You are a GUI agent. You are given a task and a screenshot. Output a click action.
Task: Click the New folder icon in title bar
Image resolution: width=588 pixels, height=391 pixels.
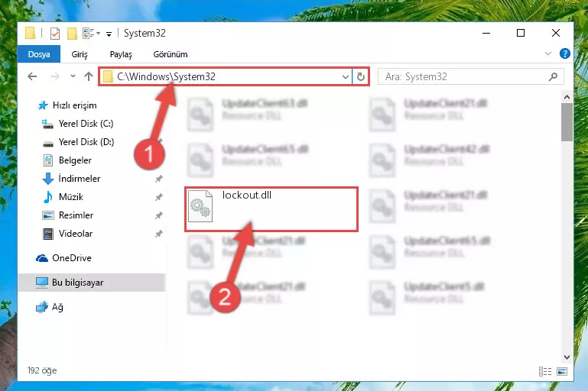[x=72, y=34]
